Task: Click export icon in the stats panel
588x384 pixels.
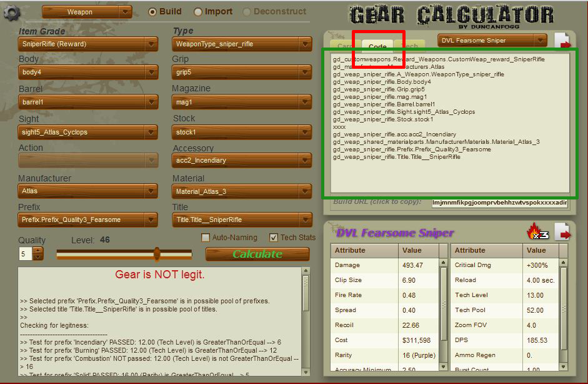Action: 562,232
